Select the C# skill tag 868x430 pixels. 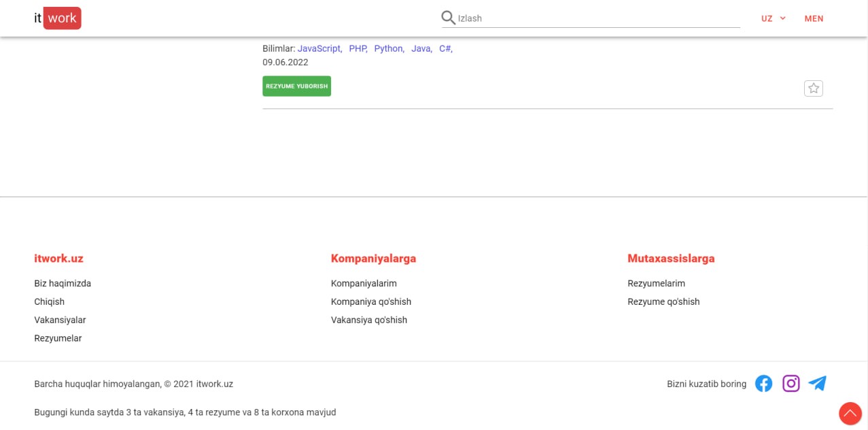(445, 48)
